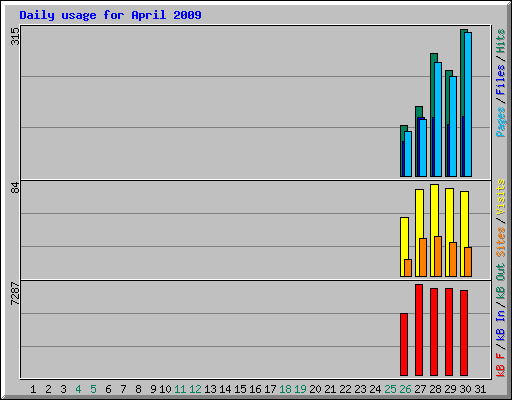The height and width of the screenshot is (400, 512).
Task: Click day label 7 on the axis
Action: pos(123,389)
